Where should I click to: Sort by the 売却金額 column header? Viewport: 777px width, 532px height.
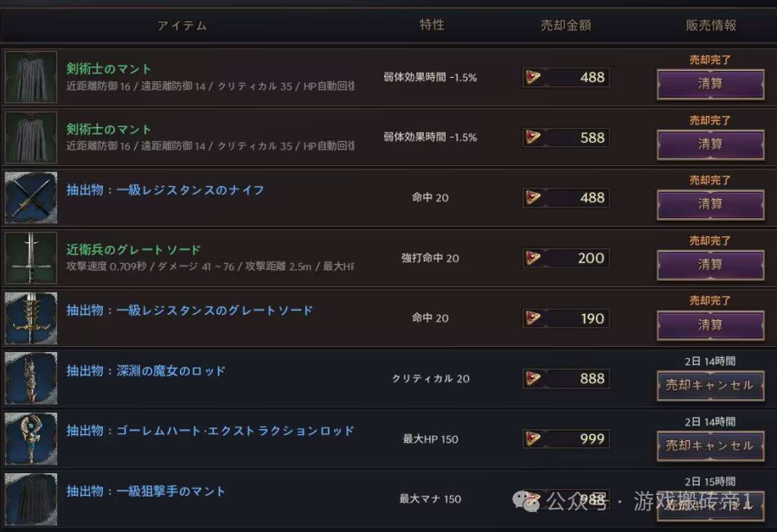565,25
